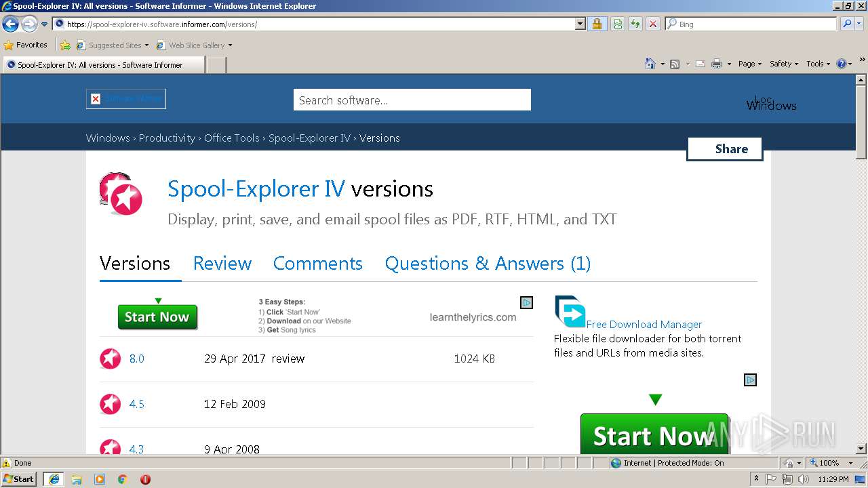Click the large green Start Now button

tap(654, 434)
